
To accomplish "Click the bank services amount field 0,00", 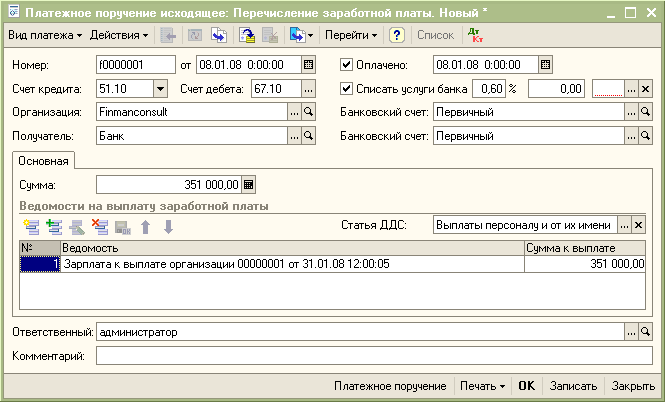I will click(x=556, y=89).
